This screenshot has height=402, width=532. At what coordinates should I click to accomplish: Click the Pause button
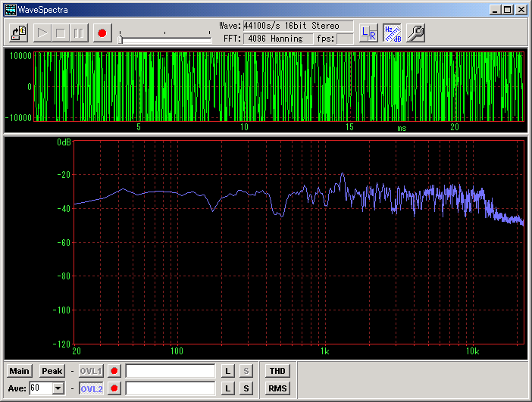pos(79,33)
